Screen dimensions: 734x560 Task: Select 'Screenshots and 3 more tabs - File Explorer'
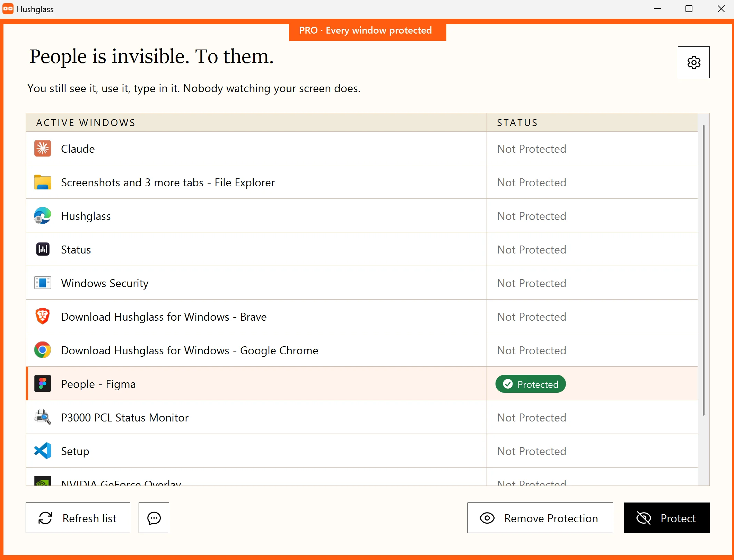click(x=168, y=183)
